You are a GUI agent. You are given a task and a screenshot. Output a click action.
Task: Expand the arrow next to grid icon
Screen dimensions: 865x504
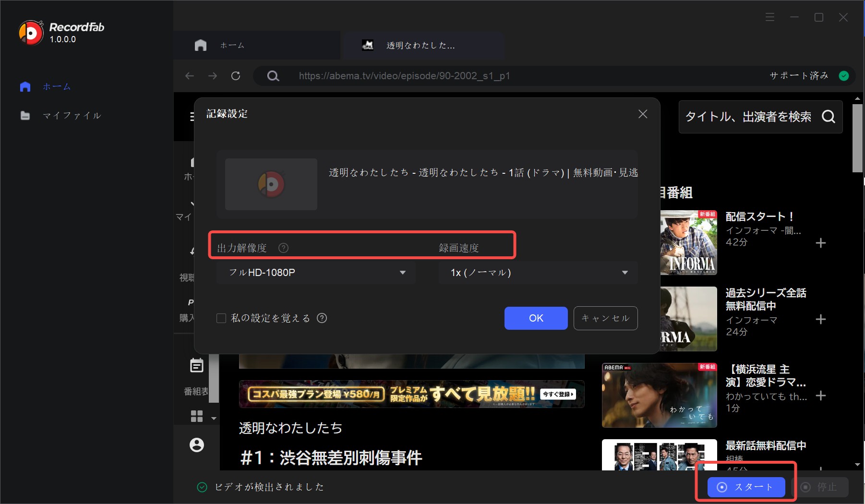pos(214,419)
